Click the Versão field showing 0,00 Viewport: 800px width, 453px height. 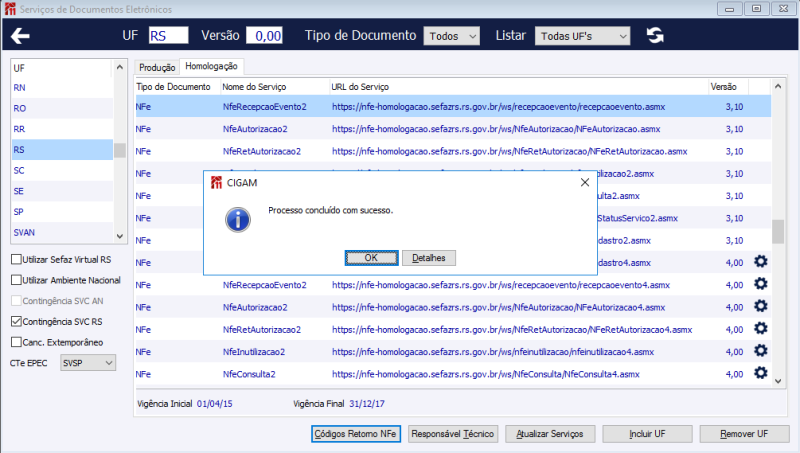click(264, 36)
